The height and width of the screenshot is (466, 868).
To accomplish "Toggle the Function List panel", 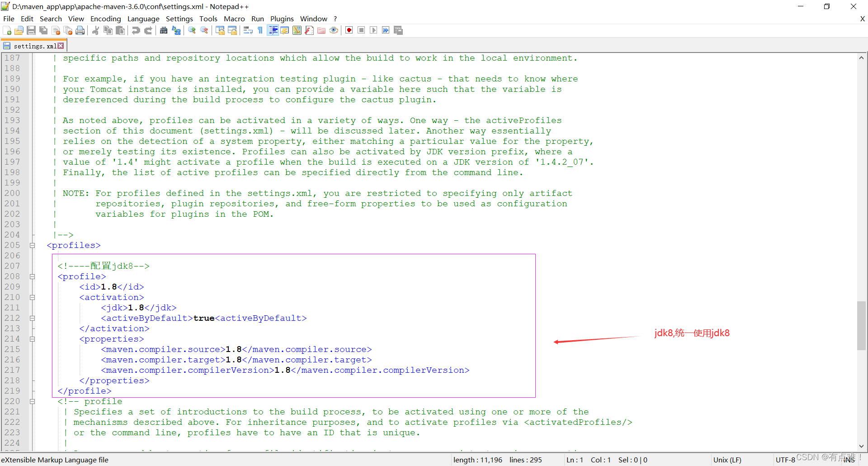I will (309, 30).
